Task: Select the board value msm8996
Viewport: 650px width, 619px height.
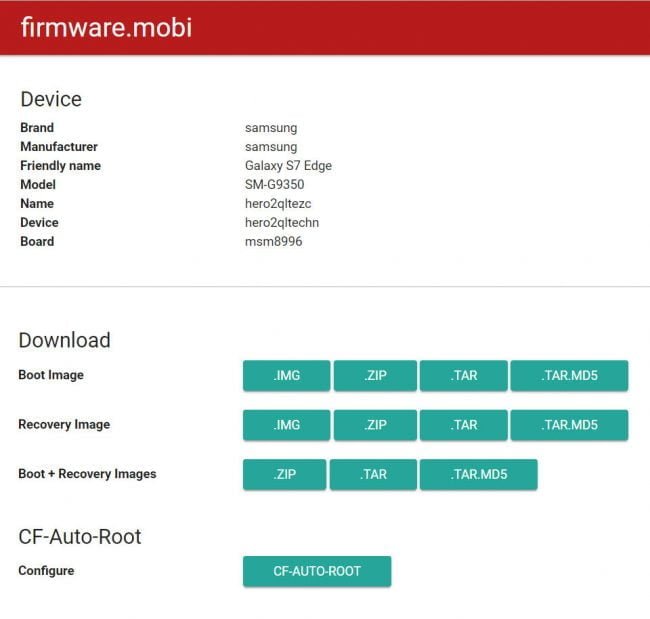Action: (273, 241)
